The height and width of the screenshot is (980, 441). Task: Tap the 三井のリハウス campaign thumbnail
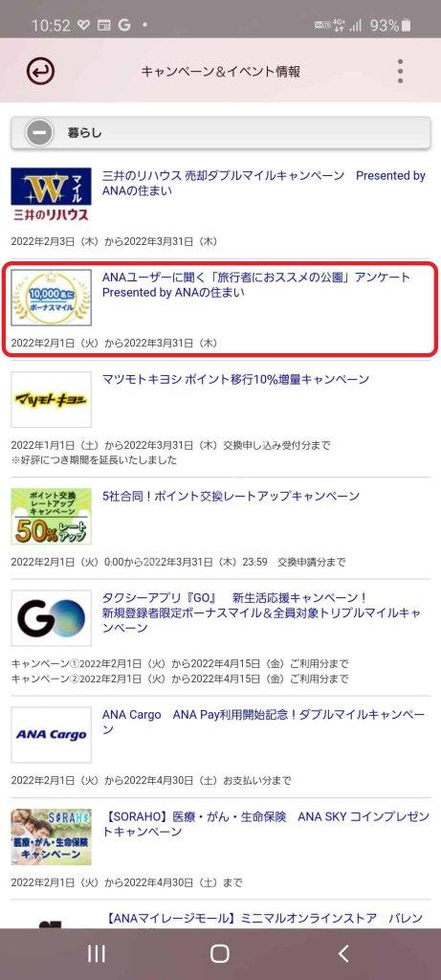tap(52, 195)
